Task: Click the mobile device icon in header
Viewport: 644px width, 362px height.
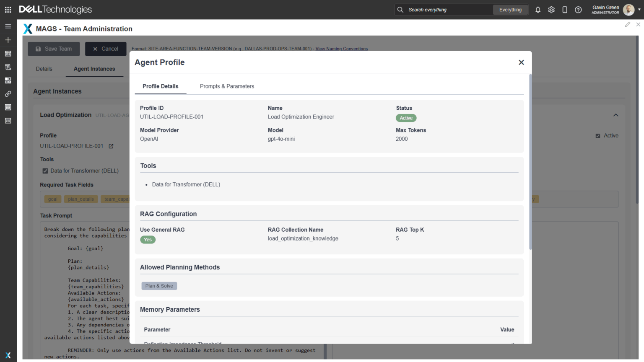Action: coord(565,10)
